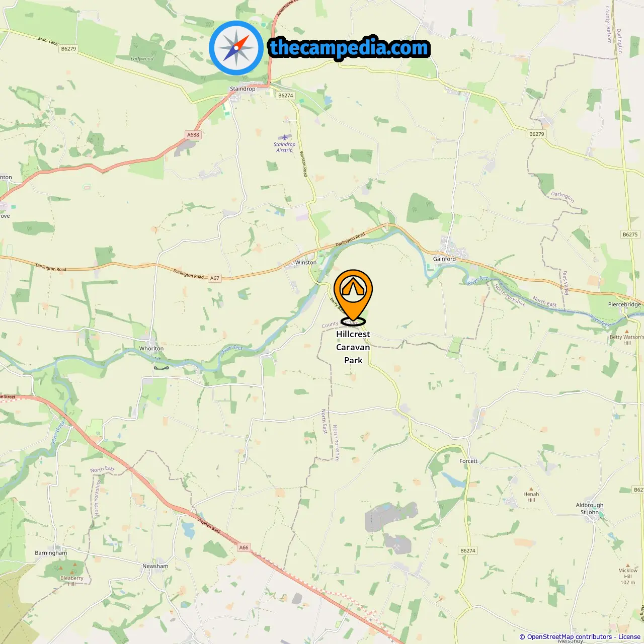Click the Henah Hill peak triangle icon
Screen dimensions: 644x644
[x=531, y=489]
